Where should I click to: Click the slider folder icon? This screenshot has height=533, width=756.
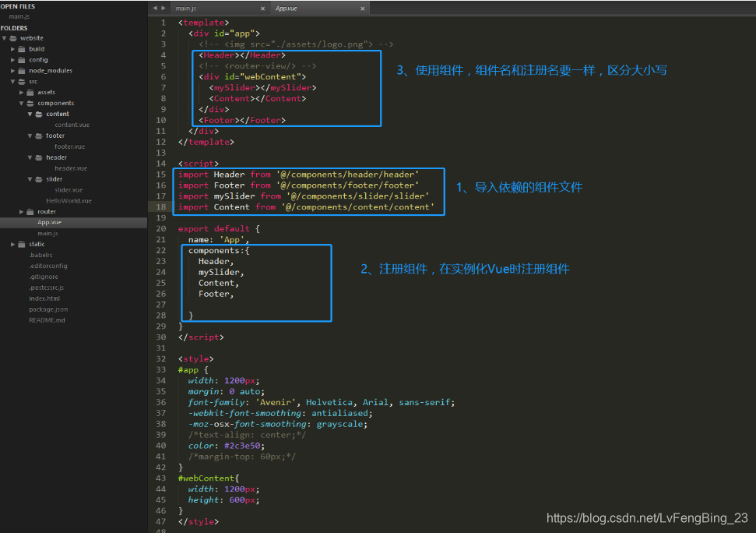(x=39, y=179)
